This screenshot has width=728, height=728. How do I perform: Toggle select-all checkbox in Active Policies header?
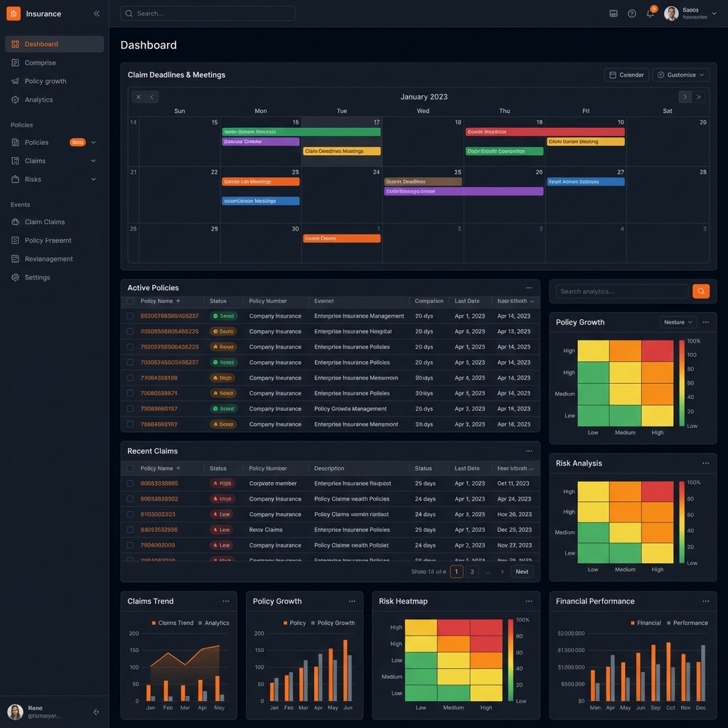pyautogui.click(x=130, y=301)
